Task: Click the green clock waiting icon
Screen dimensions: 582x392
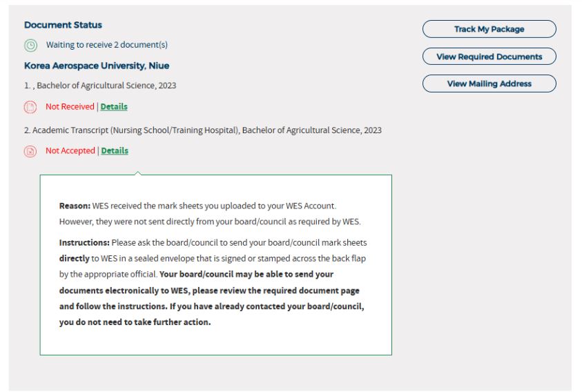Action: [30, 46]
